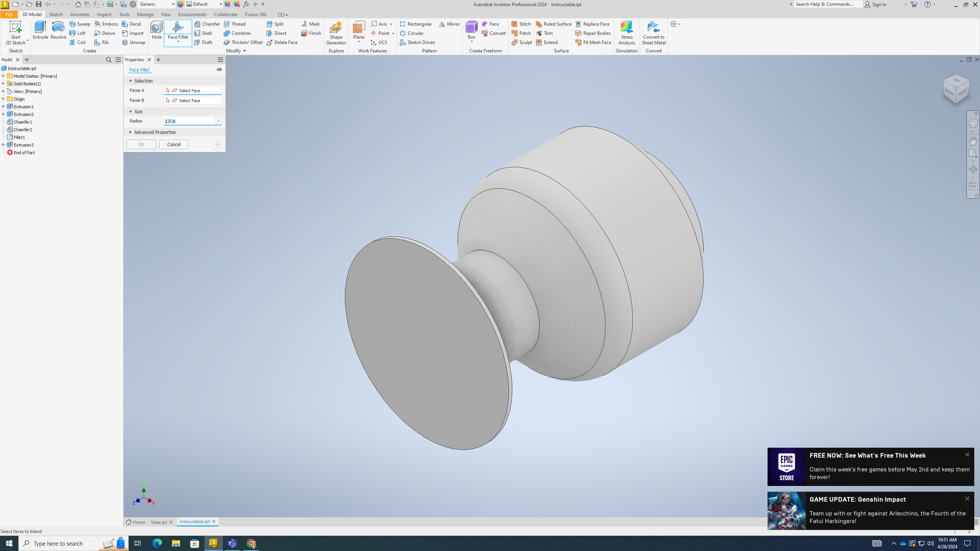Toggle the preview eye in Face Fillet panel
Screen dimensions: 980x551
click(x=219, y=70)
